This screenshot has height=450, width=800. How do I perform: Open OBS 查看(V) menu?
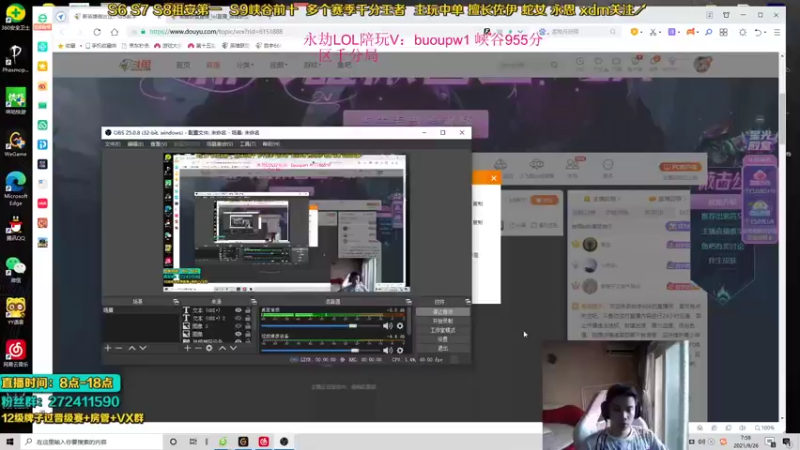click(x=159, y=144)
